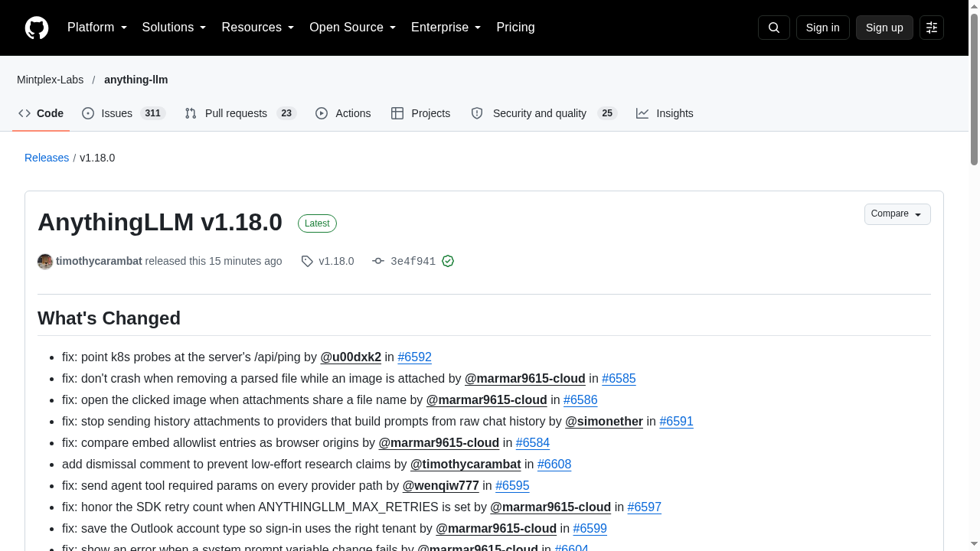Open pull request #6584

tap(533, 443)
